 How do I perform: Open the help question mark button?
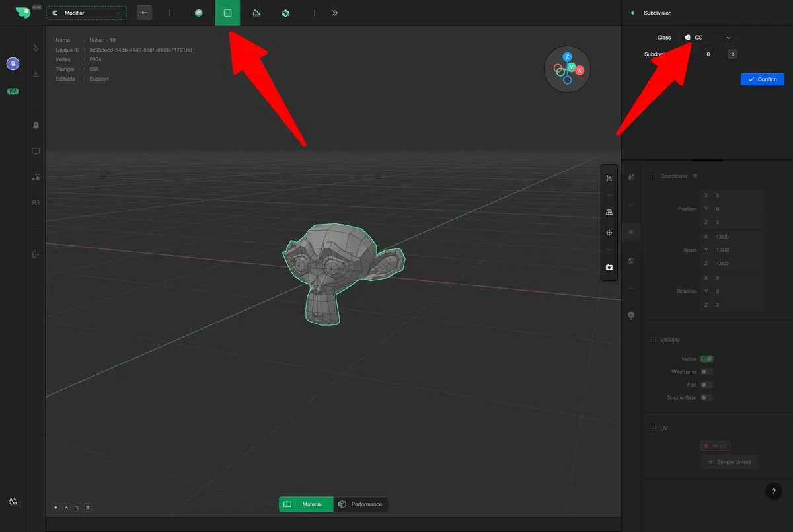(773, 491)
